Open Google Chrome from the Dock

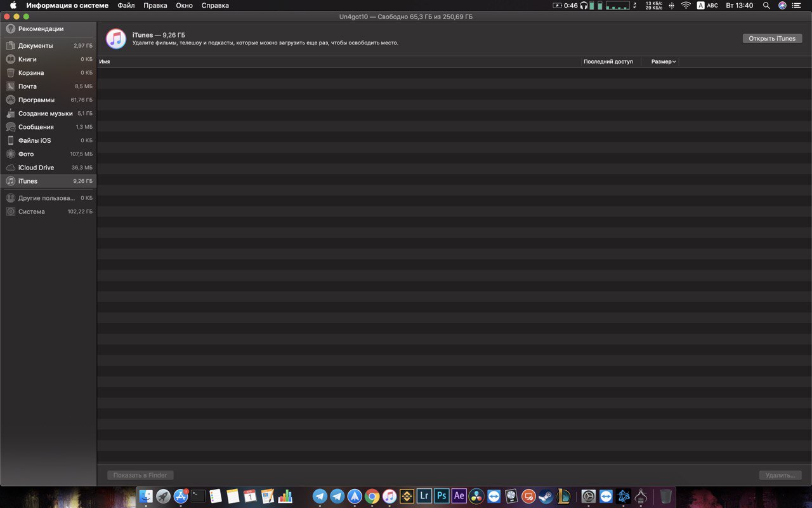point(372,496)
